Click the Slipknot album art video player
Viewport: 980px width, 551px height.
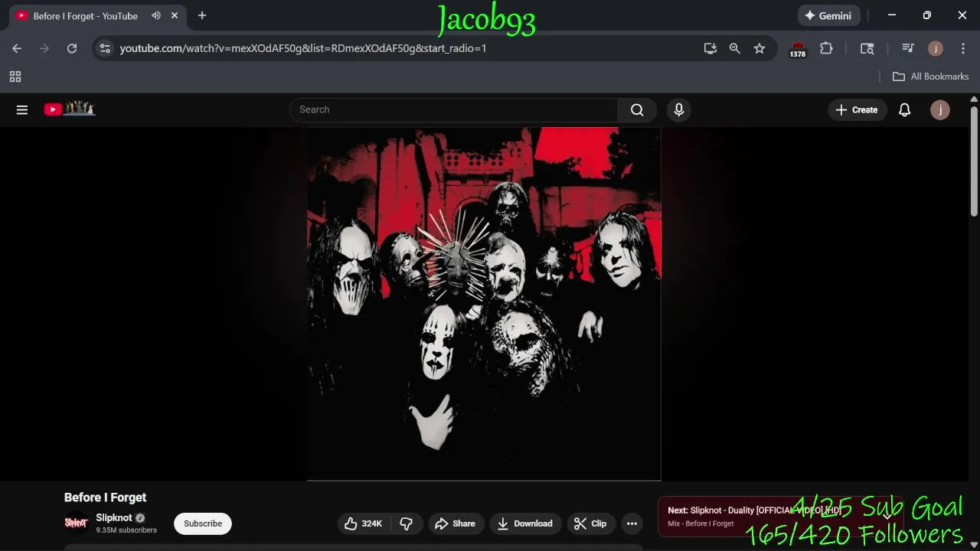484,304
